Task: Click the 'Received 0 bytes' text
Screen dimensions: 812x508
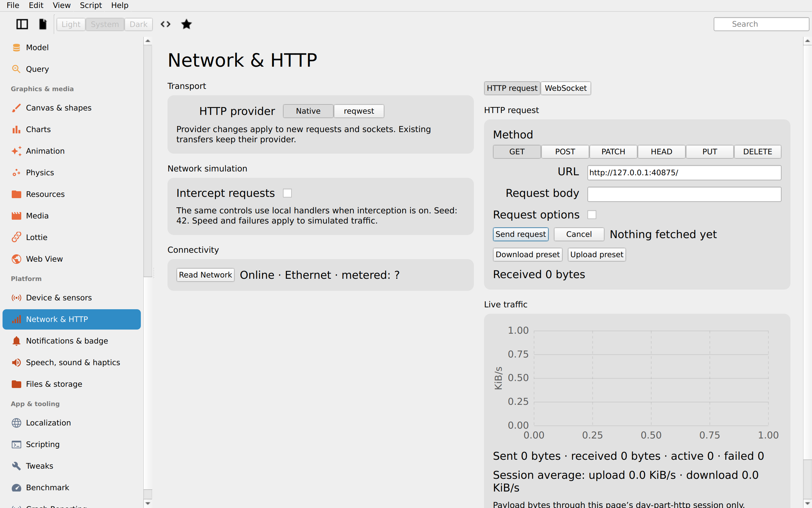Action: point(539,275)
